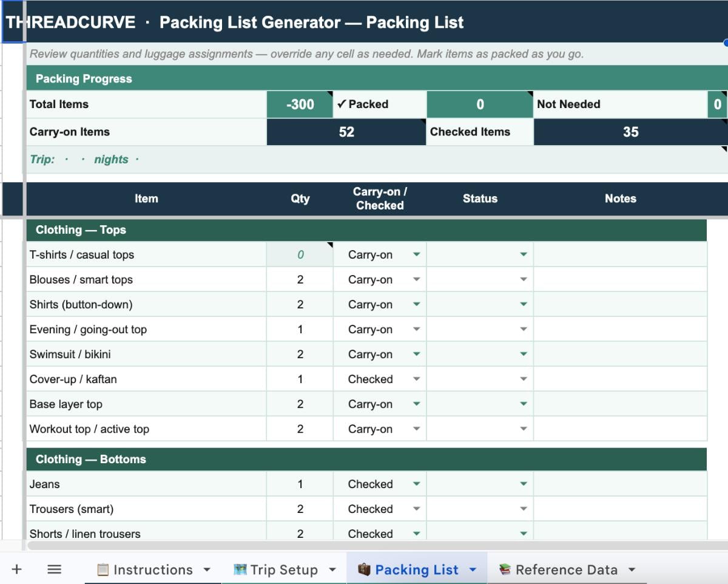
Task: Open the Packing List tab menu arrow
Action: point(473,569)
